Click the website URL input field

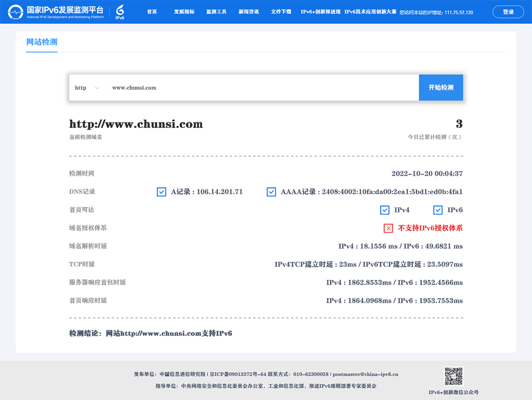(x=260, y=88)
